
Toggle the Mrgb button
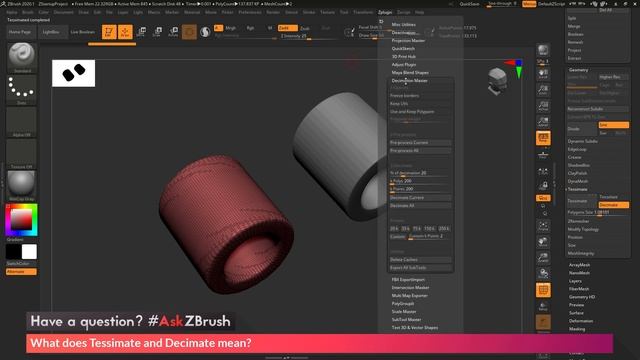tap(231, 28)
